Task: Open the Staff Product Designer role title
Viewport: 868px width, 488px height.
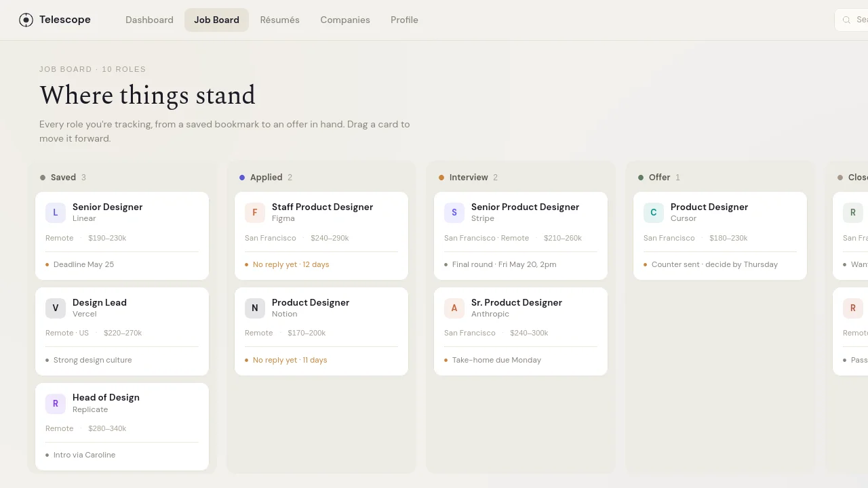Action: (322, 207)
